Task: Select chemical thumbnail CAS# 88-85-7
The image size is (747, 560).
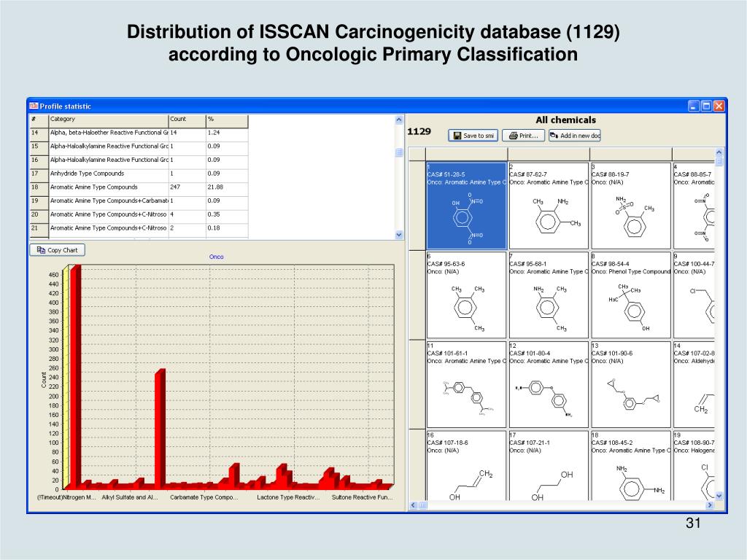Action: [694, 206]
